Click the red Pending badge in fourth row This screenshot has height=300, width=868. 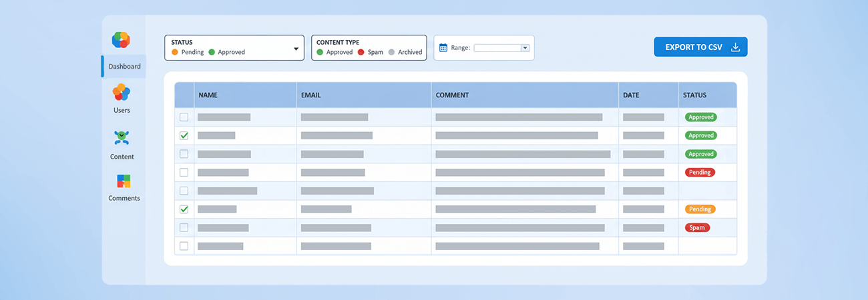point(700,172)
